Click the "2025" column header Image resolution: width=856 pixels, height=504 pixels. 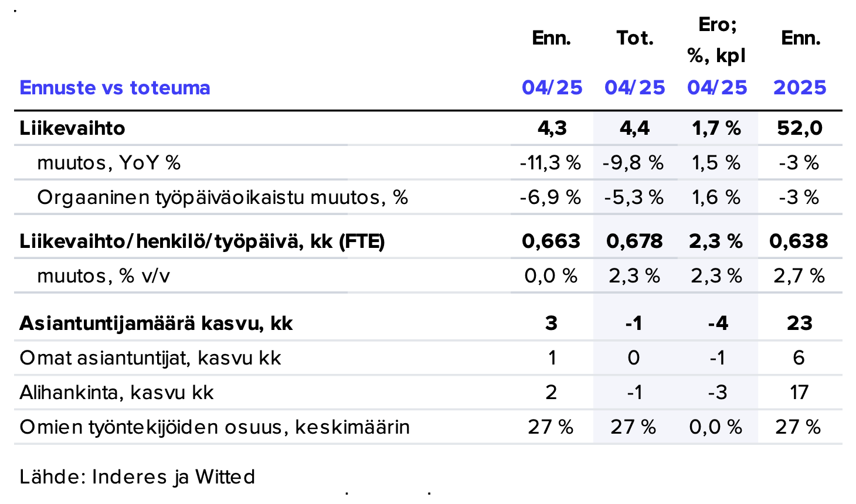coord(800,87)
